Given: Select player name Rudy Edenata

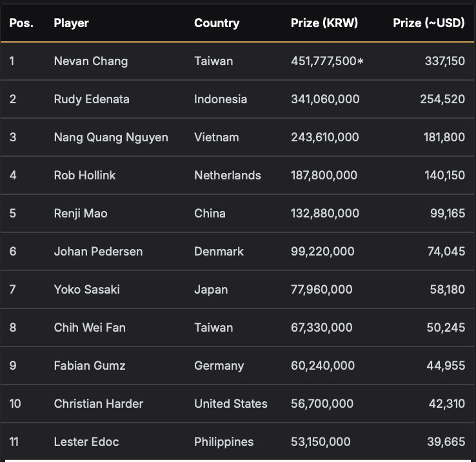Looking at the screenshot, I should pos(92,99).
